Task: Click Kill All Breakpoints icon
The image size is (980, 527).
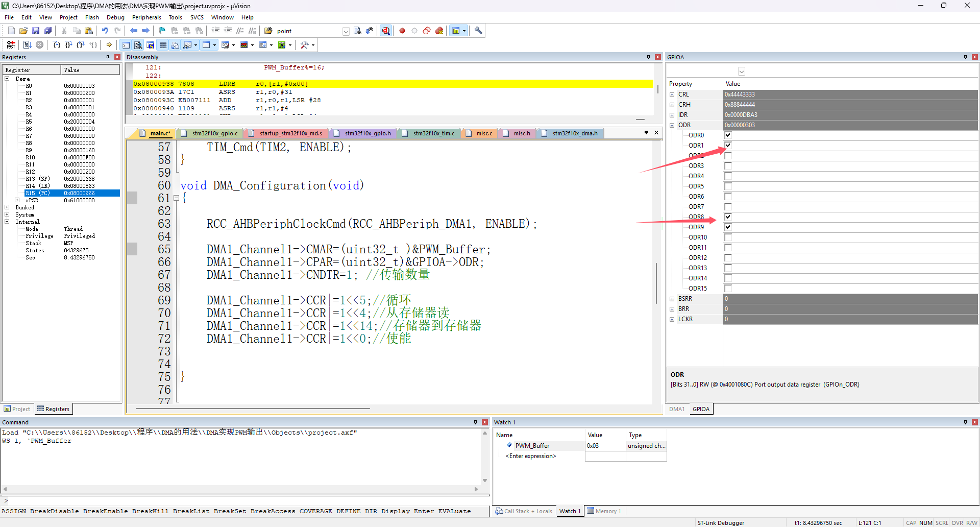Action: (439, 31)
